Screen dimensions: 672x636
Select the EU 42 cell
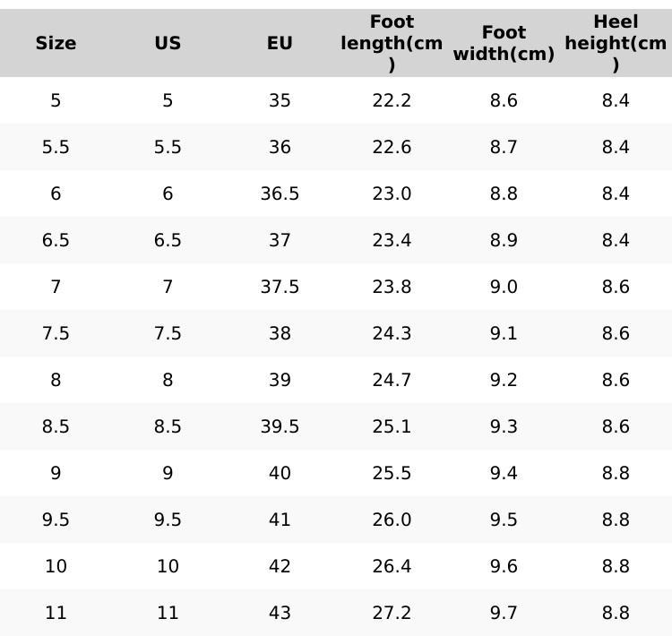280,566
